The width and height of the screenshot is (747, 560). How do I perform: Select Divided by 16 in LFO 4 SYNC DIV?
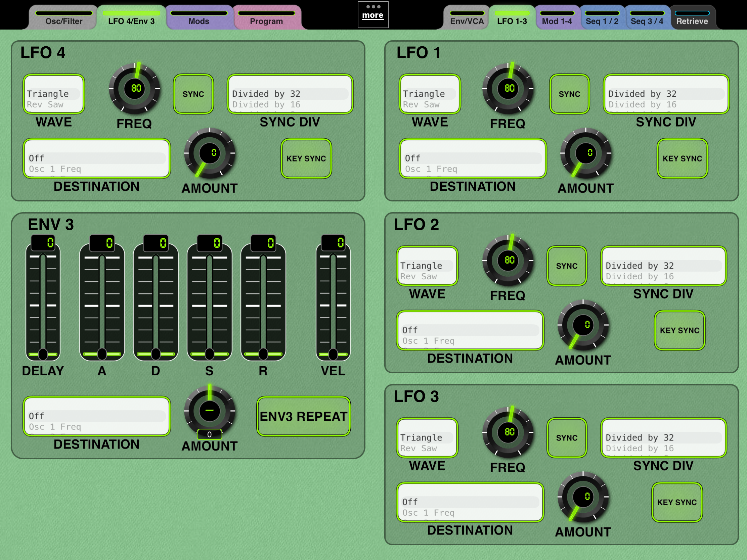coord(266,105)
